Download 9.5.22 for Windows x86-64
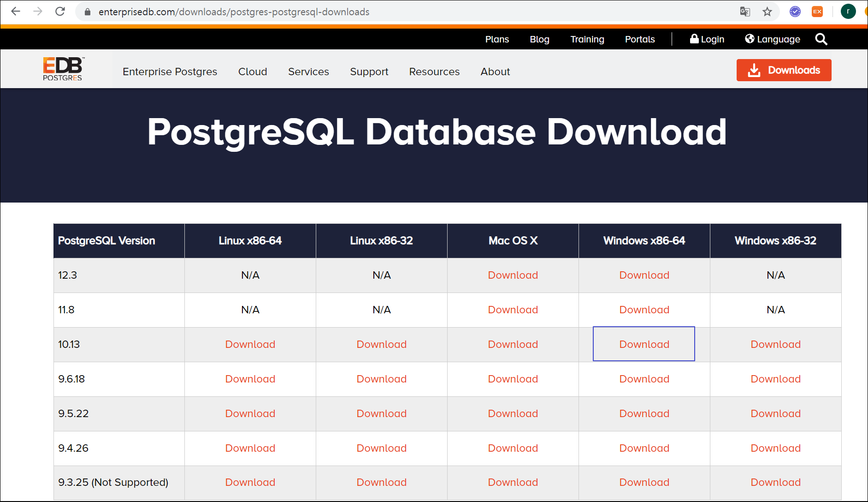This screenshot has width=868, height=502. tap(644, 413)
